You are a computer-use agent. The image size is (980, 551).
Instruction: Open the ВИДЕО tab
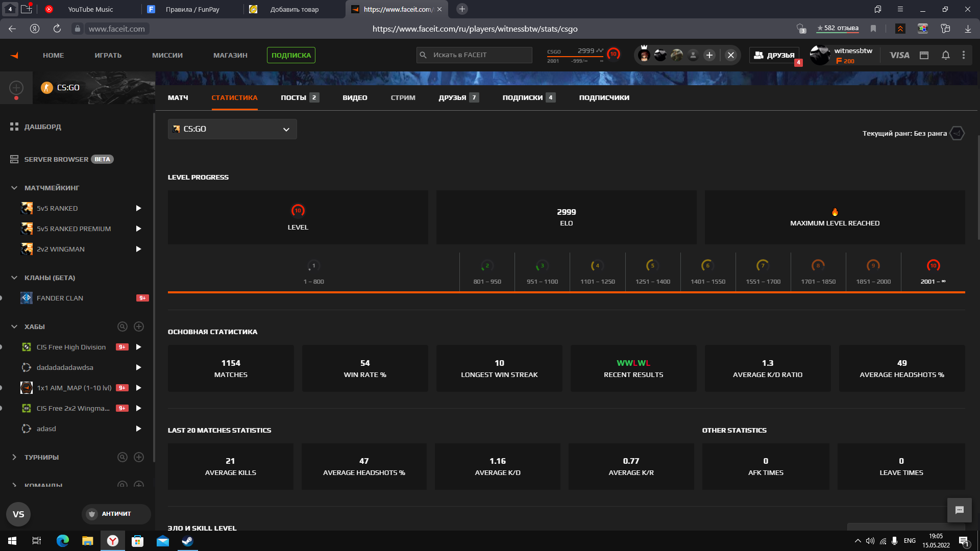click(355, 97)
